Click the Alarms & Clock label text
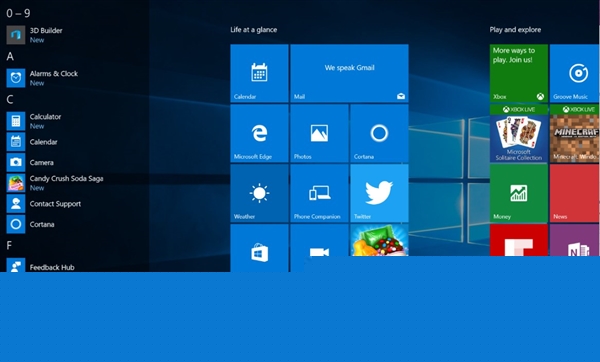The width and height of the screenshot is (600, 362). (x=54, y=73)
